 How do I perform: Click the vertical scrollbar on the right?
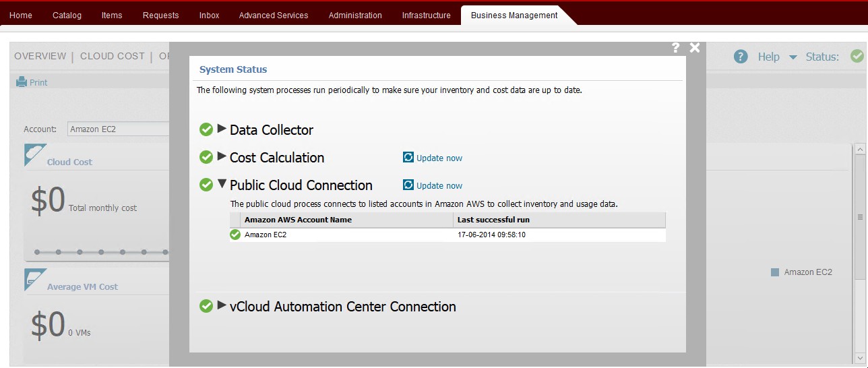(x=859, y=216)
